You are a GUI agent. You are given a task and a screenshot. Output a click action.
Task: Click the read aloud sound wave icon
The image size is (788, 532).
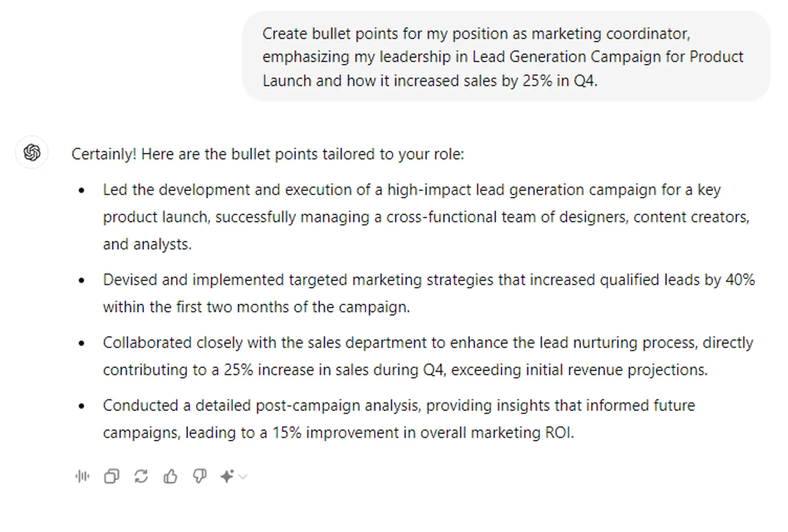coord(82,476)
